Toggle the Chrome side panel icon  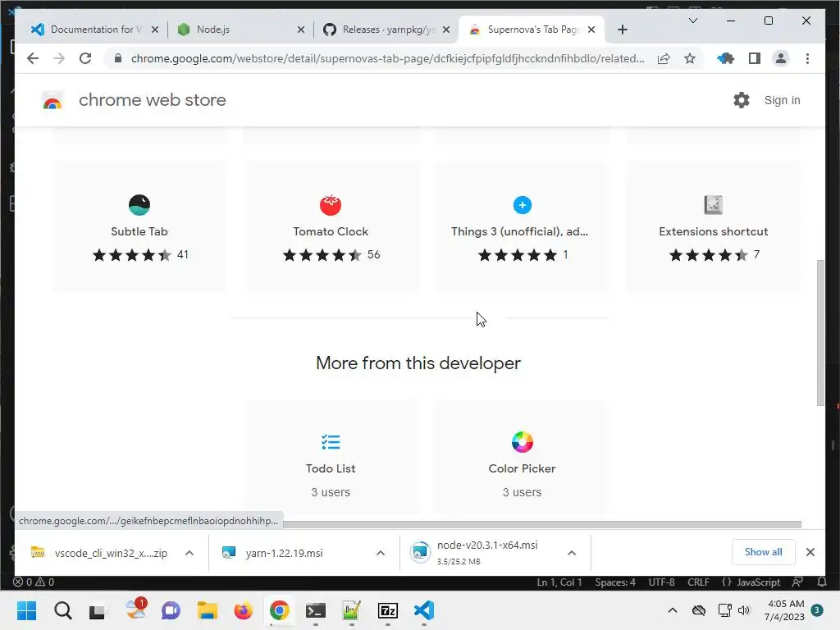(x=755, y=58)
